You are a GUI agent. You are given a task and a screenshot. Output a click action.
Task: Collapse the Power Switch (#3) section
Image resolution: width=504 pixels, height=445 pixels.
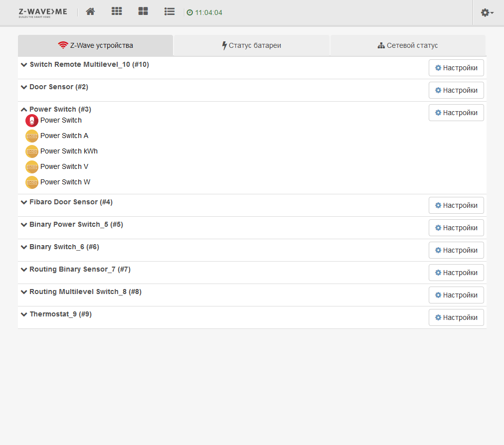click(x=24, y=110)
